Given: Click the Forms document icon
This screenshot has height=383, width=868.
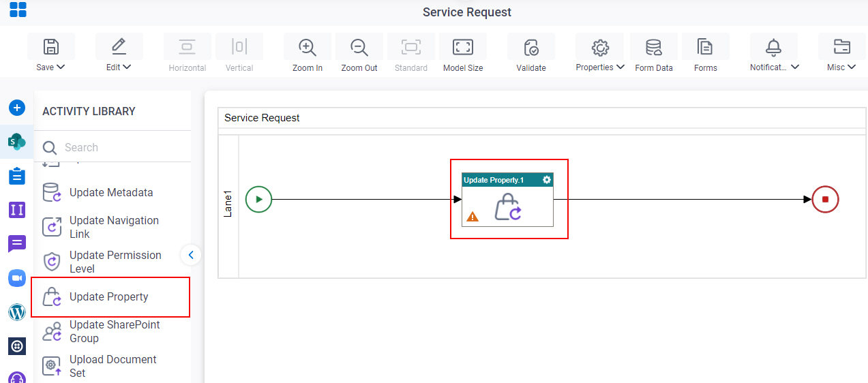Looking at the screenshot, I should click(x=705, y=47).
